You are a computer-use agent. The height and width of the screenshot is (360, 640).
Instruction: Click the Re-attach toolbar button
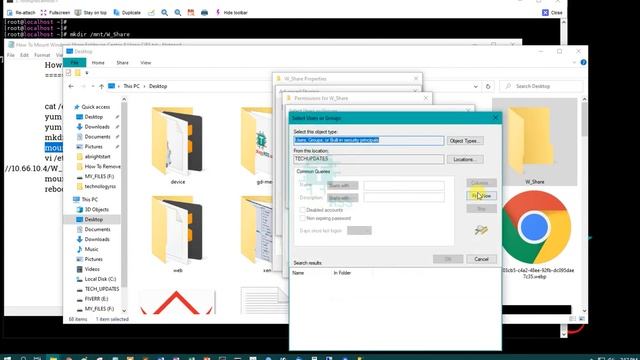pos(21,13)
